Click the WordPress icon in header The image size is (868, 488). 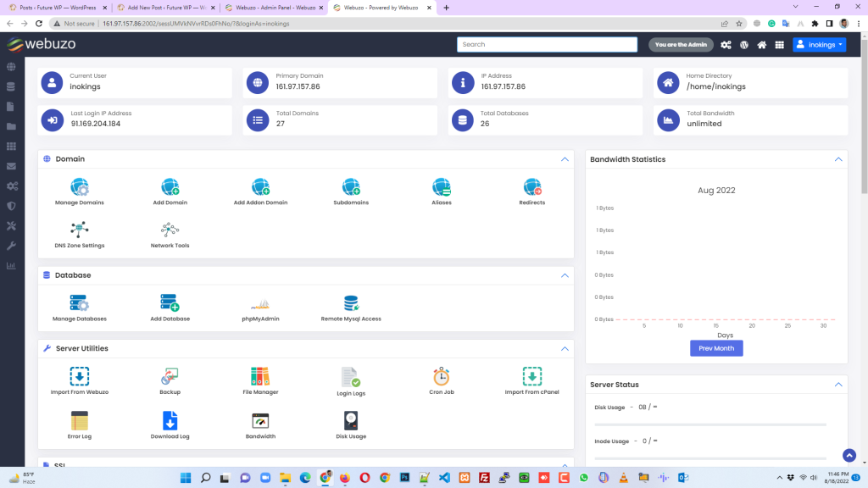click(x=744, y=45)
